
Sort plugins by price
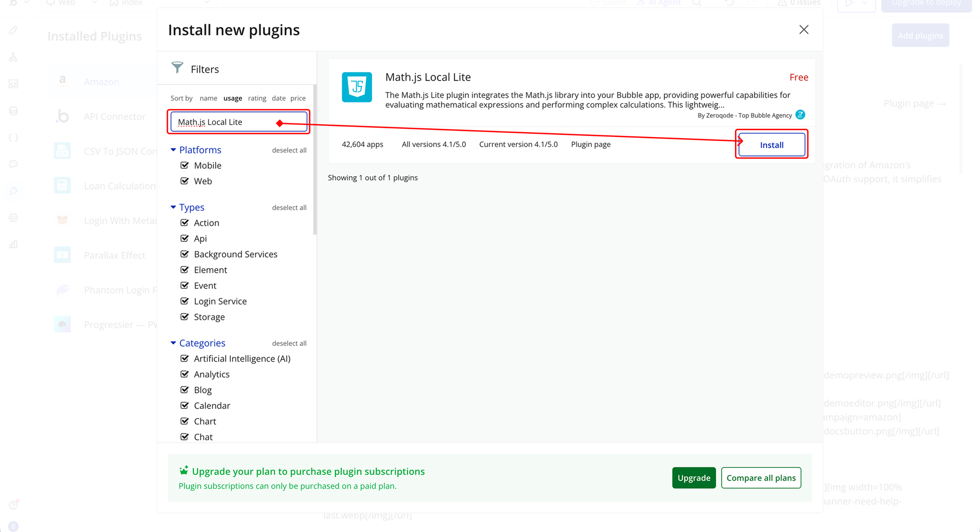coord(298,98)
